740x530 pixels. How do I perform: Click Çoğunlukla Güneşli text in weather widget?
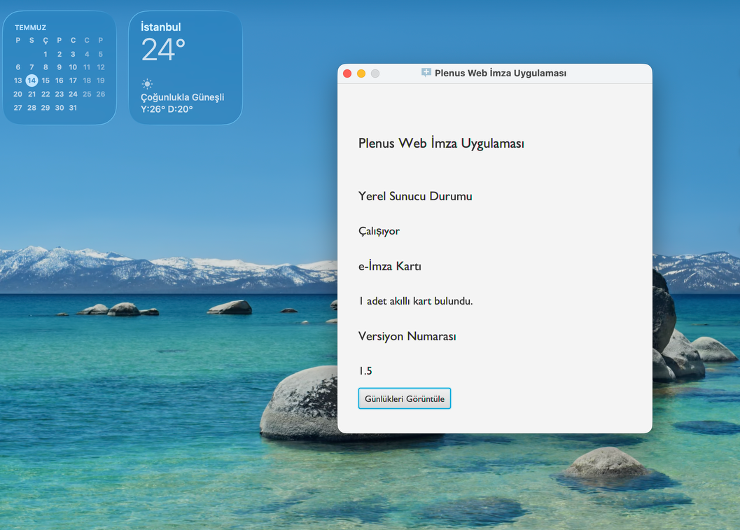click(182, 97)
